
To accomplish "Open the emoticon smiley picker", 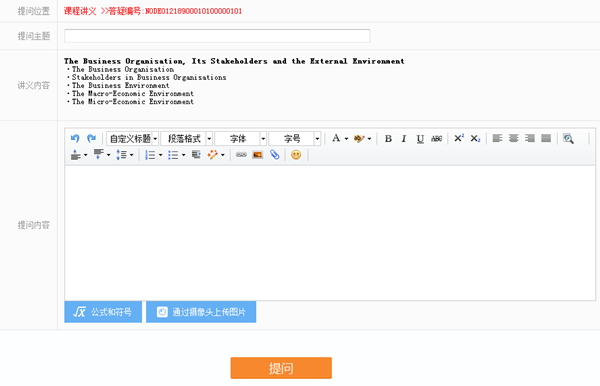I will tap(296, 155).
